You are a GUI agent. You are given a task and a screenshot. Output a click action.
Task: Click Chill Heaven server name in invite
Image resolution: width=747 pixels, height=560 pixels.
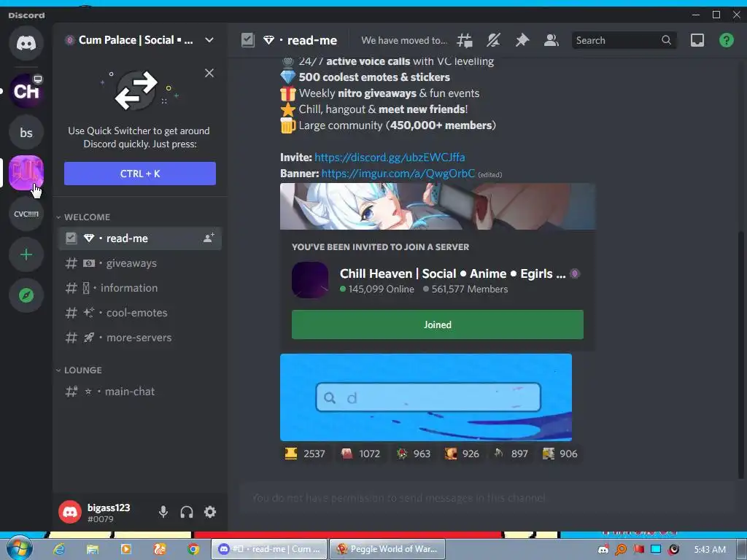(452, 274)
